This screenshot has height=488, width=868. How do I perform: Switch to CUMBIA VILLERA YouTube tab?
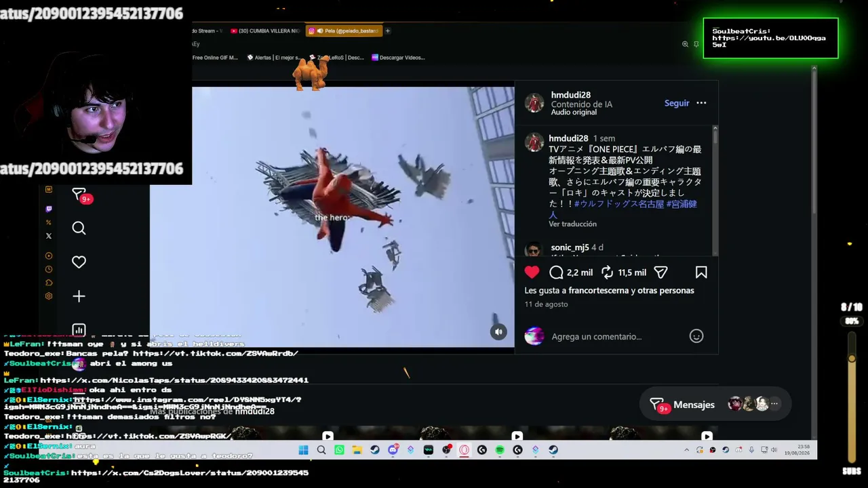(x=264, y=30)
